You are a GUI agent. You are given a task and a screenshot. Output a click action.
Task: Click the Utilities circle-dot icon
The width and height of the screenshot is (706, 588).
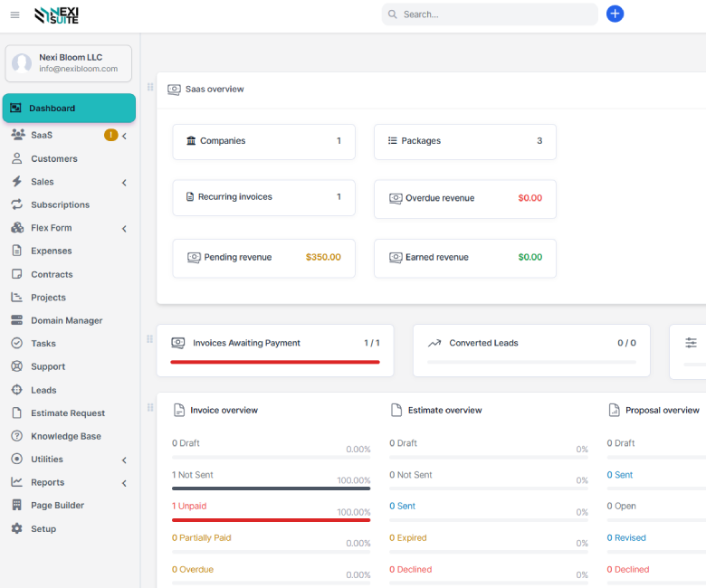16,459
